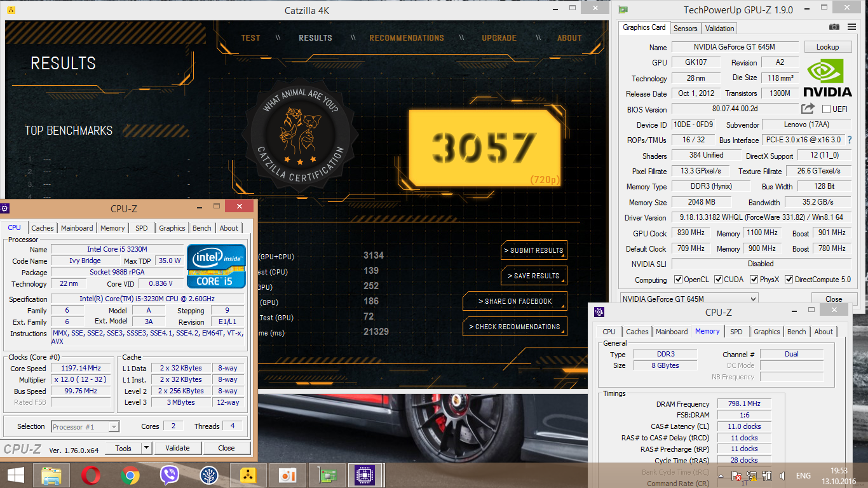Expand the dropdown arrow next to Tools
The width and height of the screenshot is (868, 488).
[x=146, y=448]
